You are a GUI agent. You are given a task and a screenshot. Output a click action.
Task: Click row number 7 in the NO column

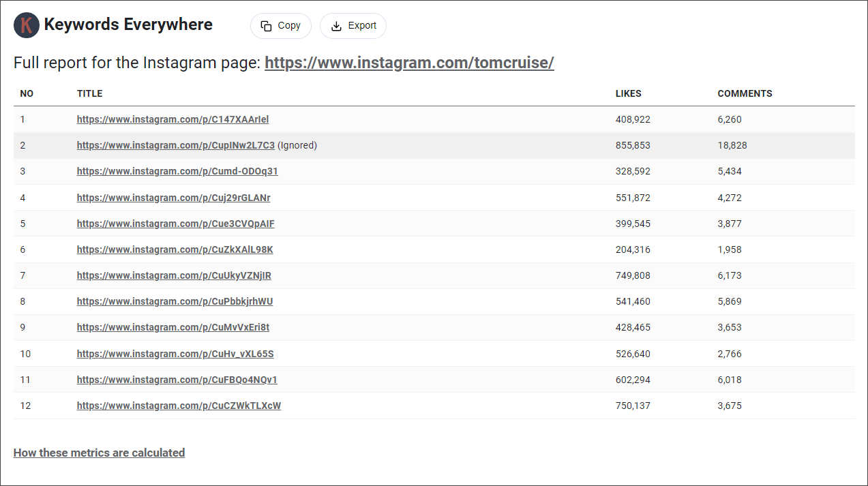coord(23,275)
